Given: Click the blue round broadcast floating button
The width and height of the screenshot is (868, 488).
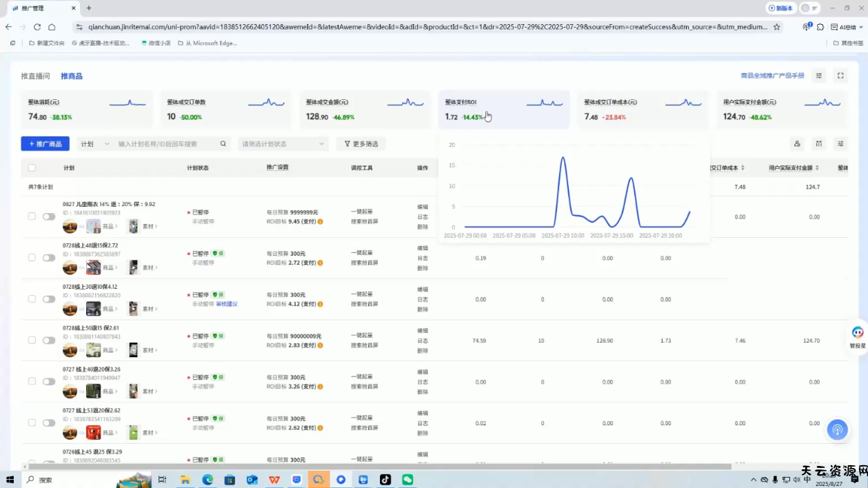Looking at the screenshot, I should [x=838, y=429].
